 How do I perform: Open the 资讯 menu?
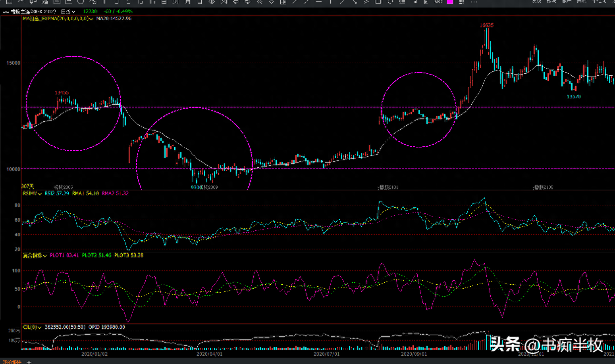click(581, 2)
